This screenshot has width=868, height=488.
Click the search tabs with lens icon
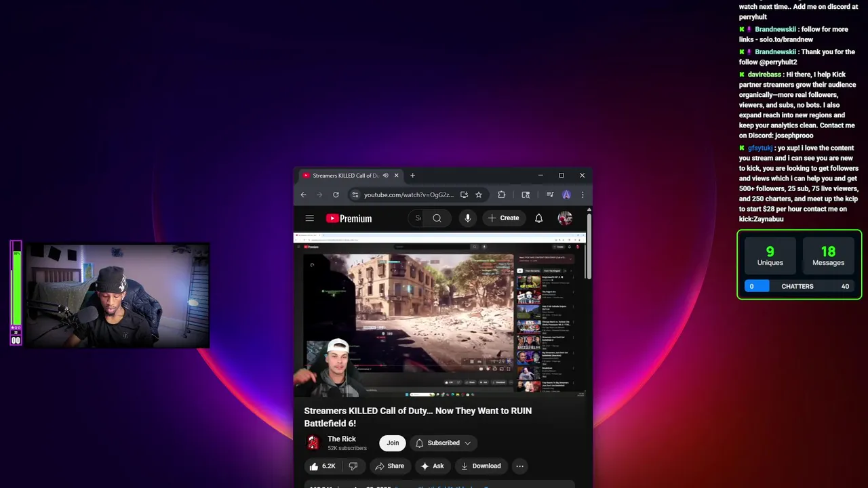point(526,195)
